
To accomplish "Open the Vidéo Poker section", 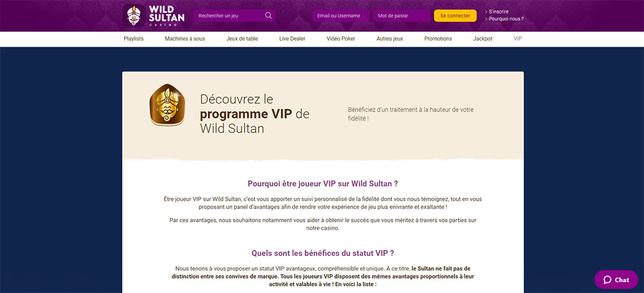I will pyautogui.click(x=341, y=38).
